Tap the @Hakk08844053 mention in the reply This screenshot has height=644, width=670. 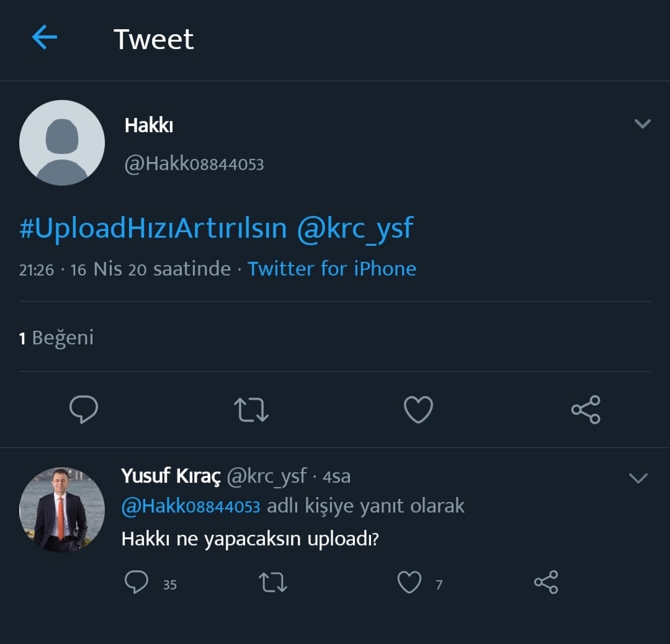click(190, 506)
